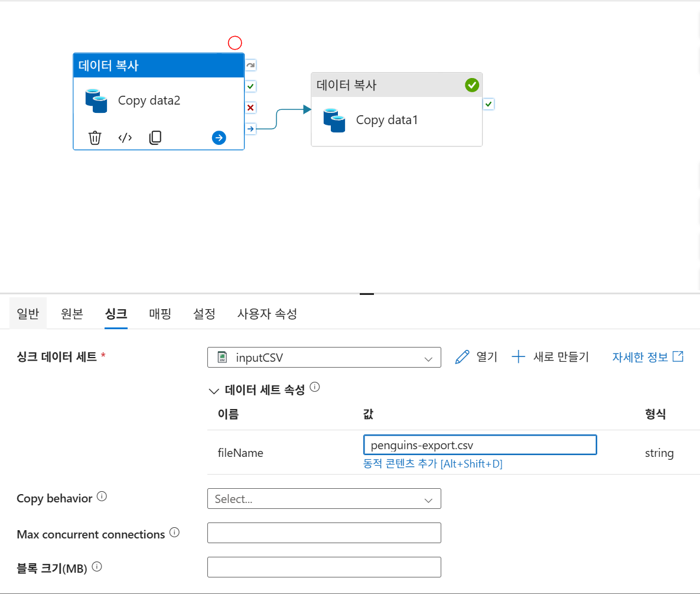Open the Copy behavior Select dropdown
700x594 pixels.
point(324,499)
